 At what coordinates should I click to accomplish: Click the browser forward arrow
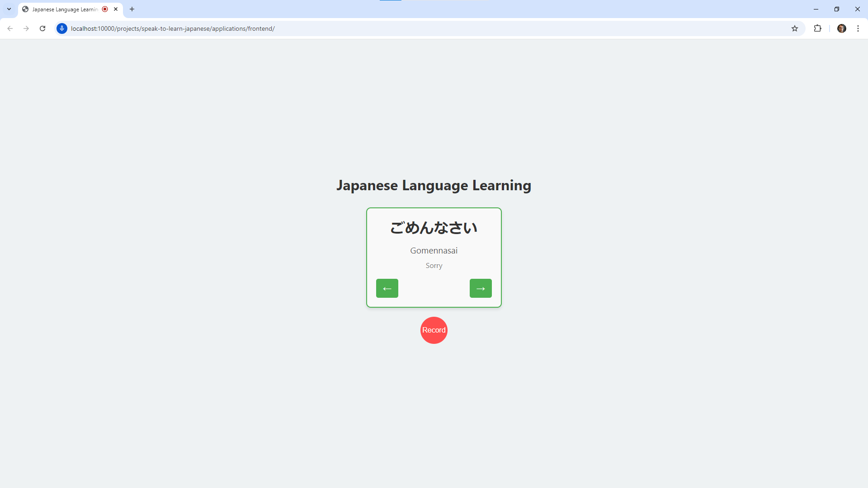[x=26, y=28]
